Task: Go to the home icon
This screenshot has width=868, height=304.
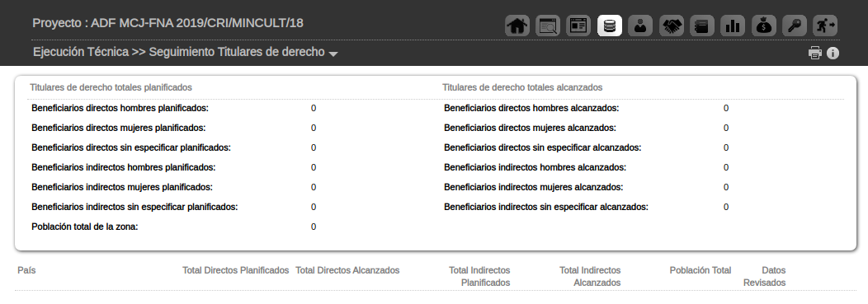Action: pos(517,26)
